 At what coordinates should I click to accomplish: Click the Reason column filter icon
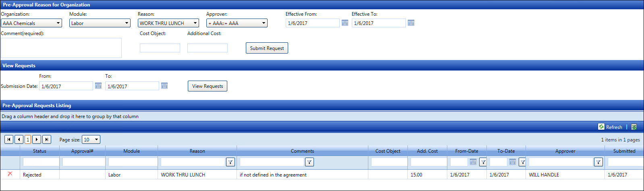[230, 162]
